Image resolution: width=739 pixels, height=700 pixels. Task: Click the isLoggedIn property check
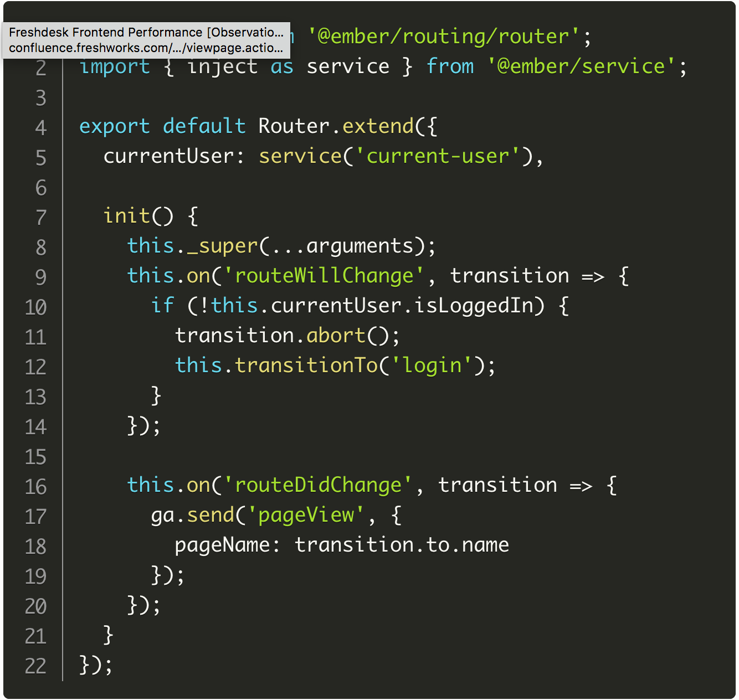(x=474, y=305)
